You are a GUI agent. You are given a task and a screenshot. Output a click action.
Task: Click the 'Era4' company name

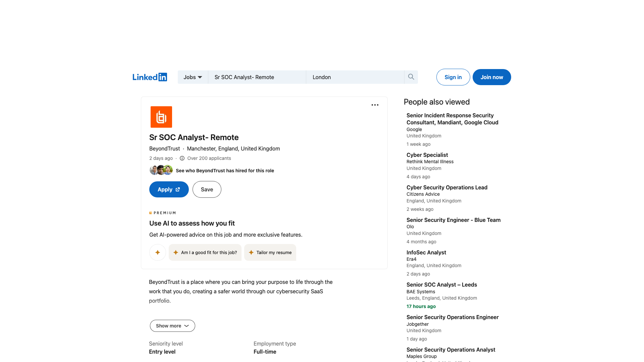pyautogui.click(x=412, y=259)
